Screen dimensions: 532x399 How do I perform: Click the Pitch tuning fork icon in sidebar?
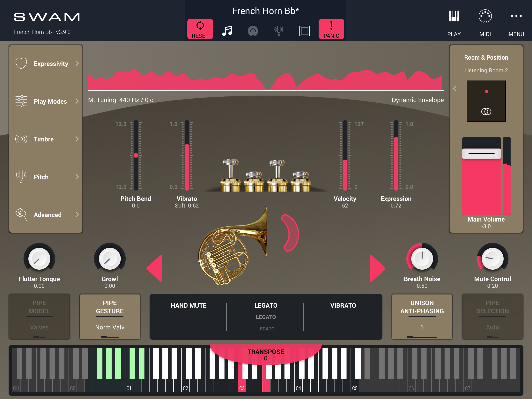click(21, 177)
